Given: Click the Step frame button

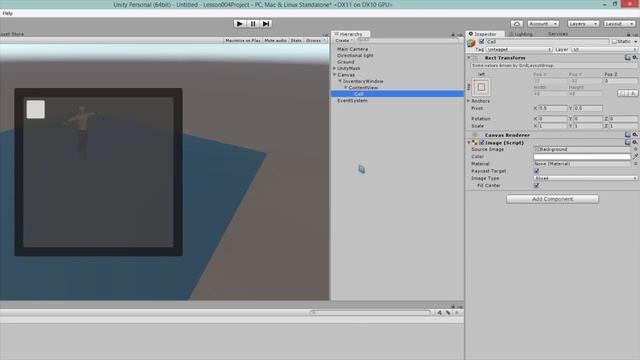Looking at the screenshot, I should (266, 24).
